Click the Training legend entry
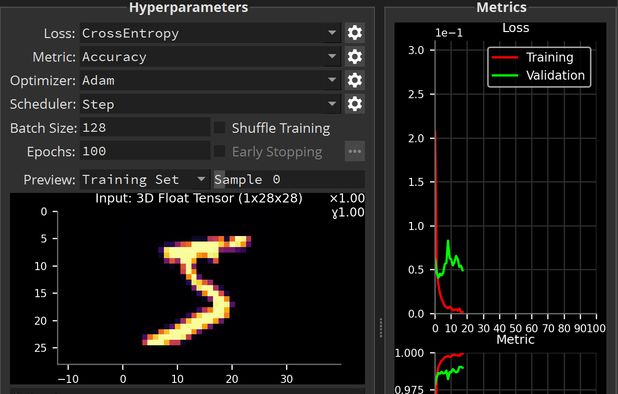The width and height of the screenshot is (618, 394). coord(533,58)
